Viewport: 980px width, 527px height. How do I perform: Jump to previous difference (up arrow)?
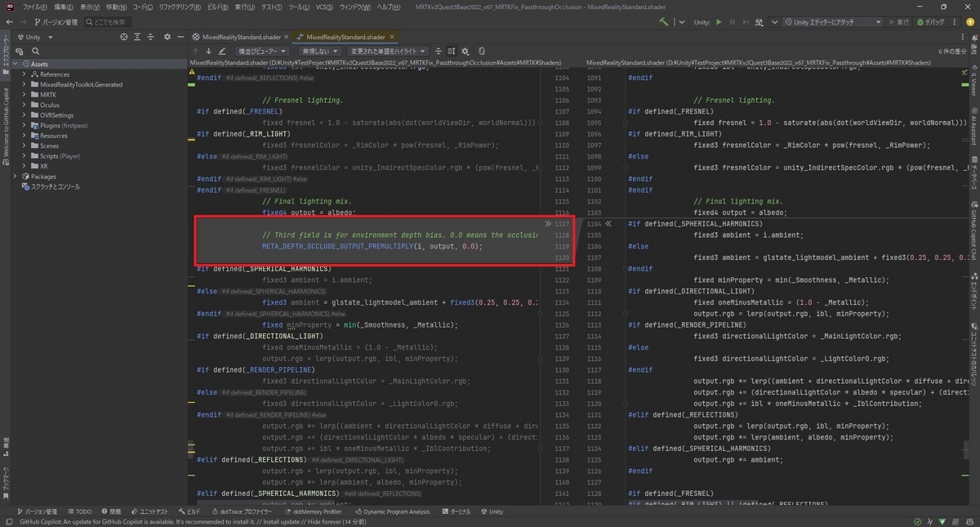point(196,51)
